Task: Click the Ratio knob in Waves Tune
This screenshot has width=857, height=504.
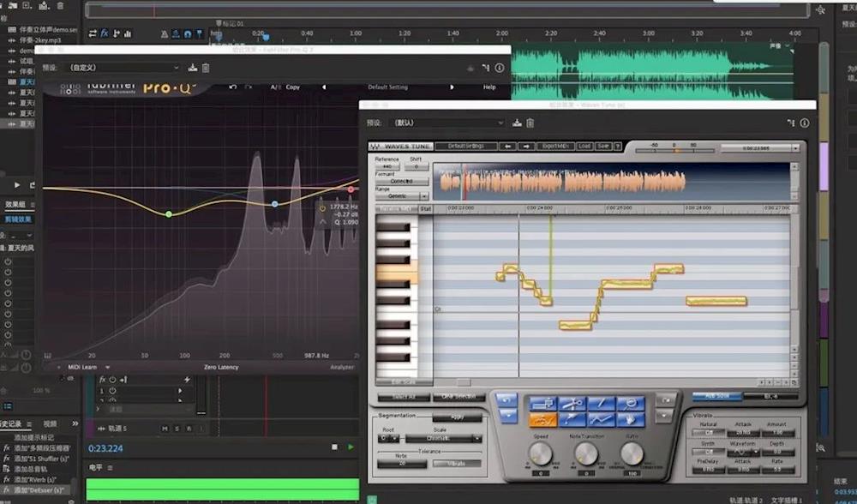Action: click(632, 453)
